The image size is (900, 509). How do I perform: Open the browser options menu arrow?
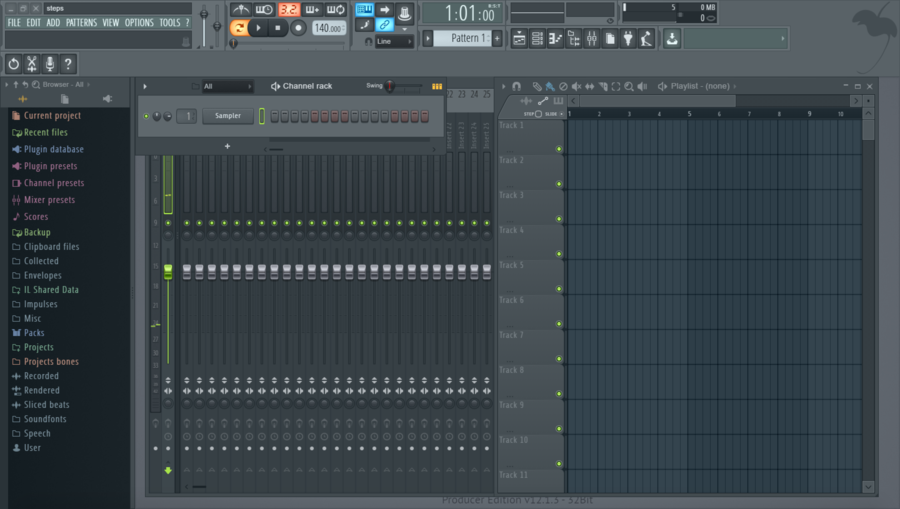pos(6,84)
